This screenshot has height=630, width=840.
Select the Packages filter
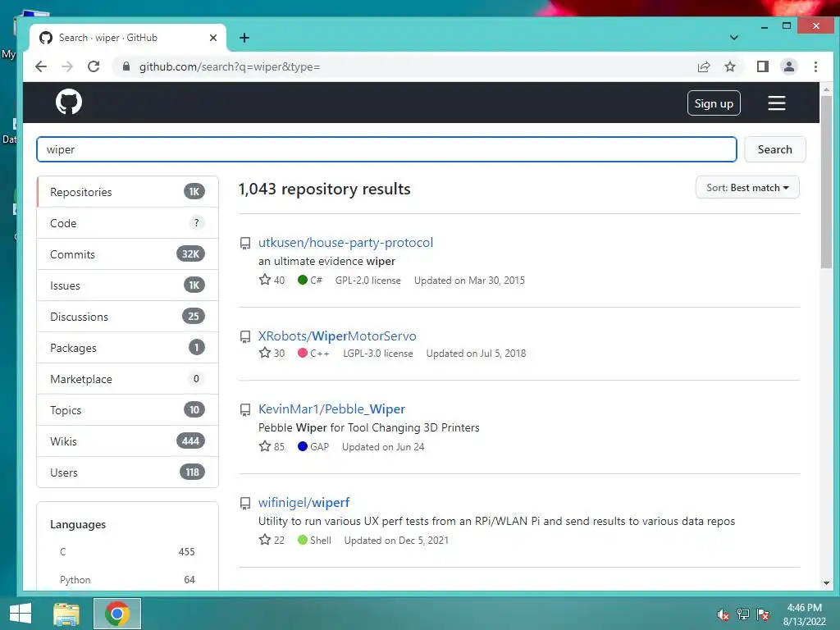click(127, 348)
